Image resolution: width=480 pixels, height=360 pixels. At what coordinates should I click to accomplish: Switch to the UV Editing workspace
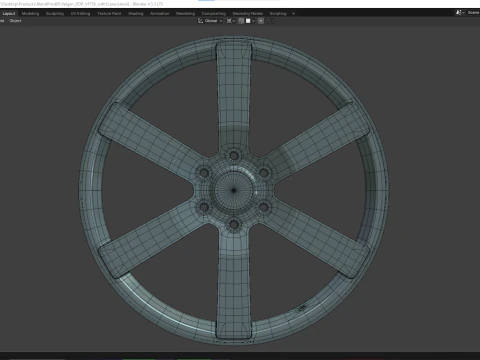tap(80, 14)
